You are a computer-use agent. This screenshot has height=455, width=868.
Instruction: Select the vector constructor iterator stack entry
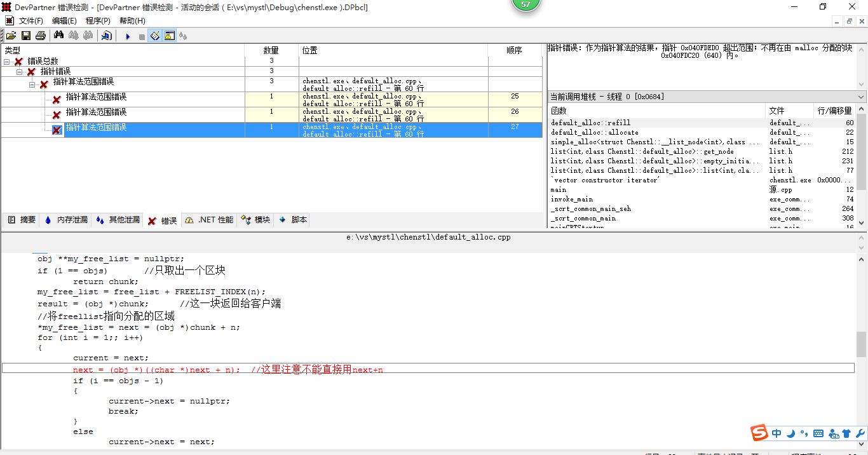click(702, 180)
